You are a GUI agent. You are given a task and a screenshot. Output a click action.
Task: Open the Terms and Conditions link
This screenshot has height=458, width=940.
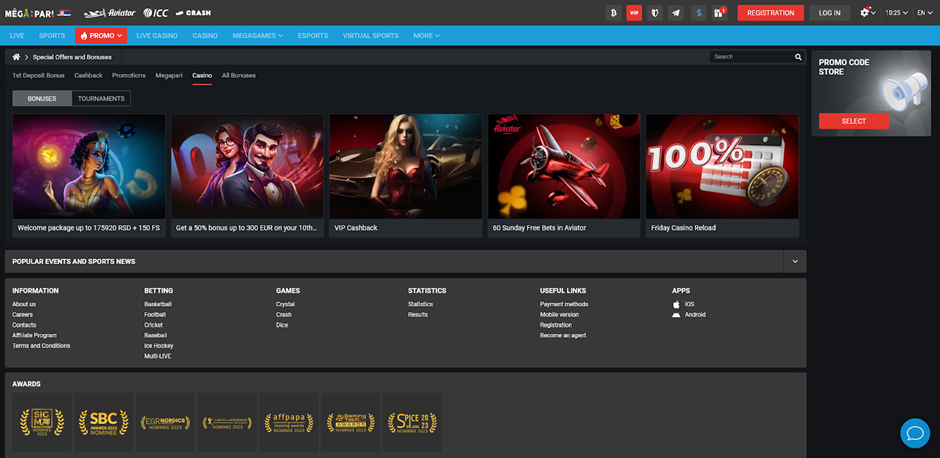pos(41,346)
